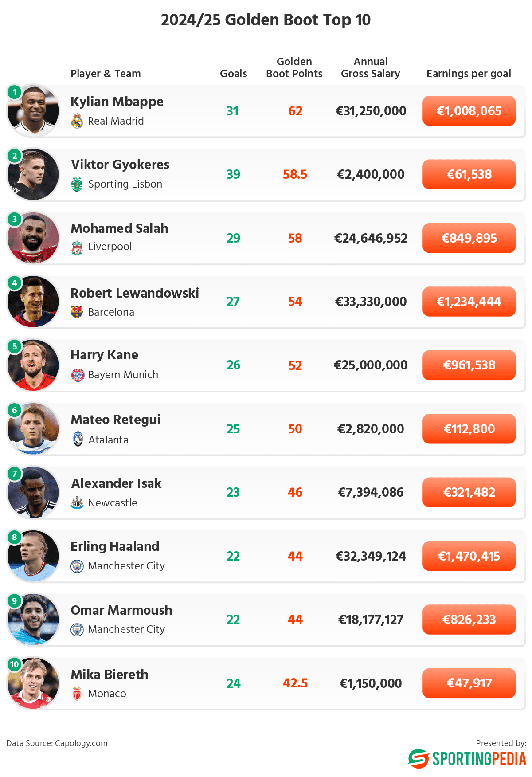Click the Liverpool club crest icon
This screenshot has height=777, width=532.
point(77,247)
